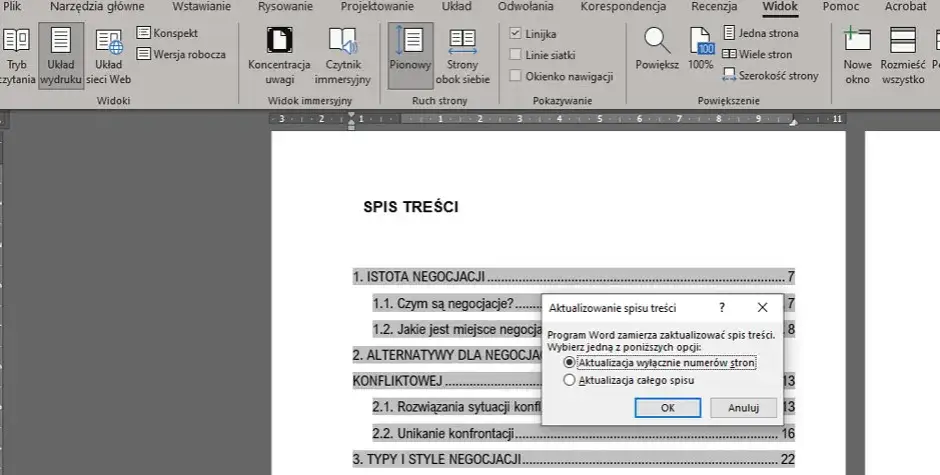Open Tryb czytania reading mode view
This screenshot has width=940, height=475.
16,56
